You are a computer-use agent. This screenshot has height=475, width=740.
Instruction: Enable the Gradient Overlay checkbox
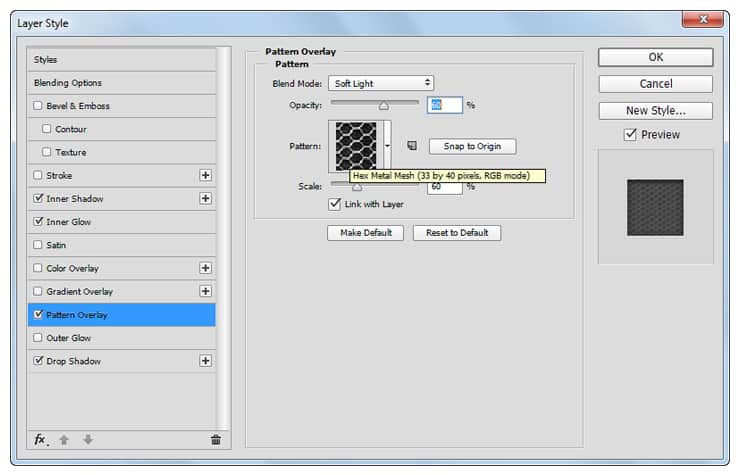coord(38,291)
